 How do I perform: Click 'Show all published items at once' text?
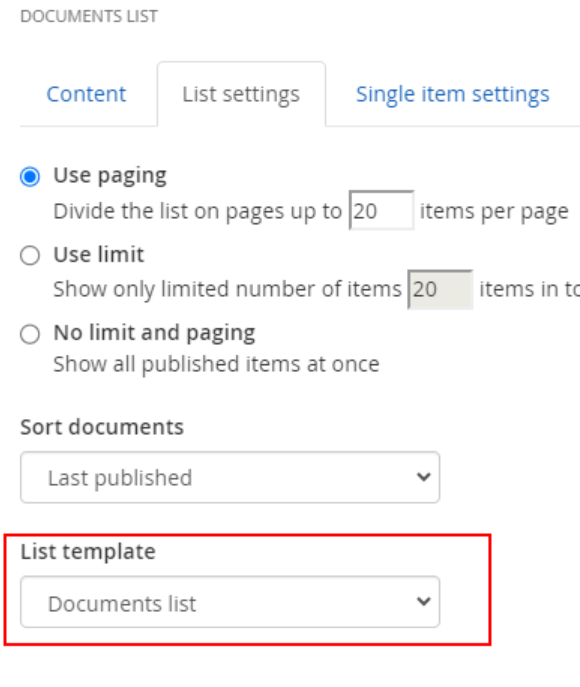[216, 365]
